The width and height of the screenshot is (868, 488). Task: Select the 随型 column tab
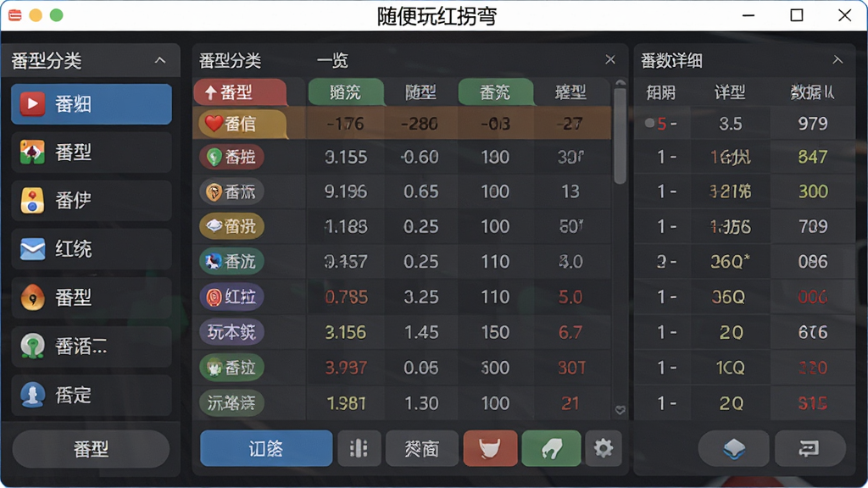420,91
